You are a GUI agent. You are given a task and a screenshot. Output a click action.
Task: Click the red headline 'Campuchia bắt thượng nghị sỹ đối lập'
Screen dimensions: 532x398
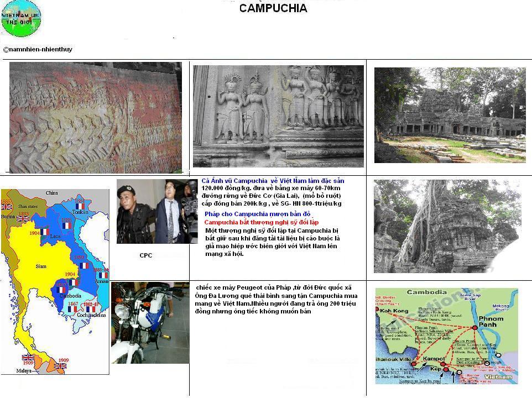[x=261, y=222]
